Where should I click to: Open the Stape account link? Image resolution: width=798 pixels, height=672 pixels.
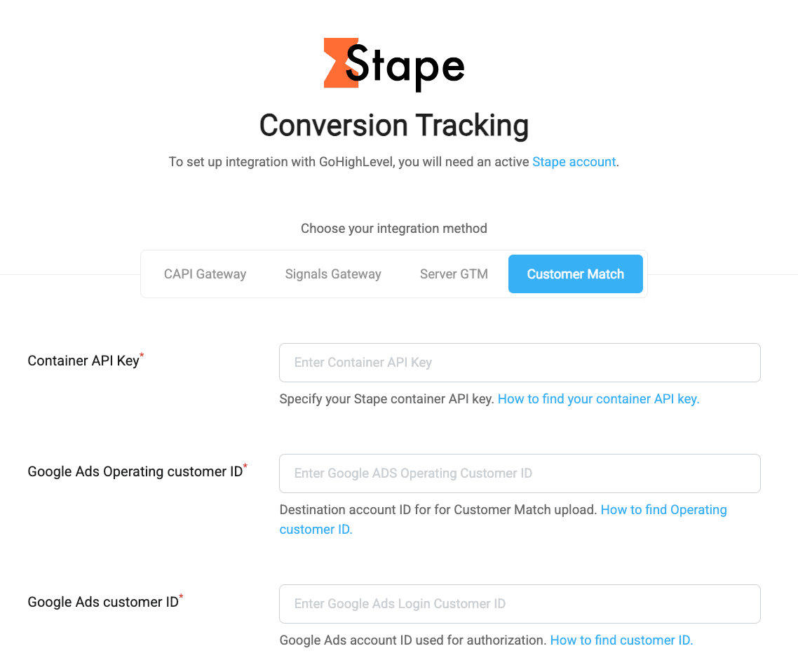click(x=574, y=162)
